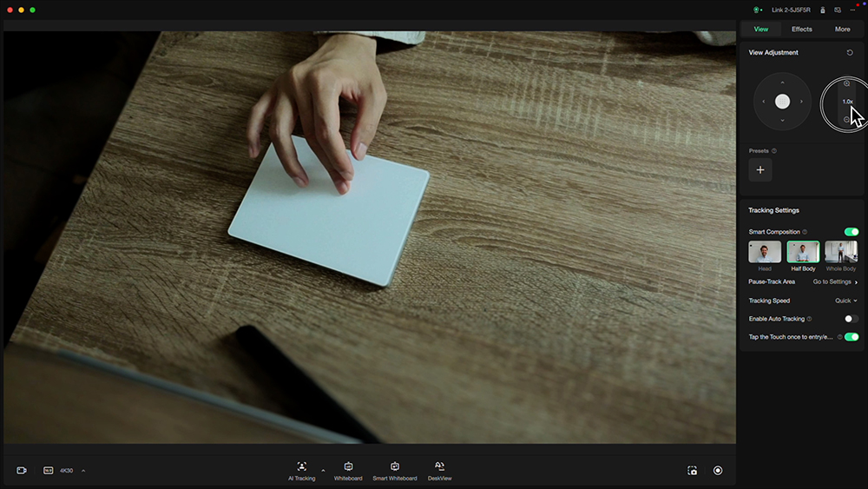Toggle Tap the Touch once switch

(852, 337)
